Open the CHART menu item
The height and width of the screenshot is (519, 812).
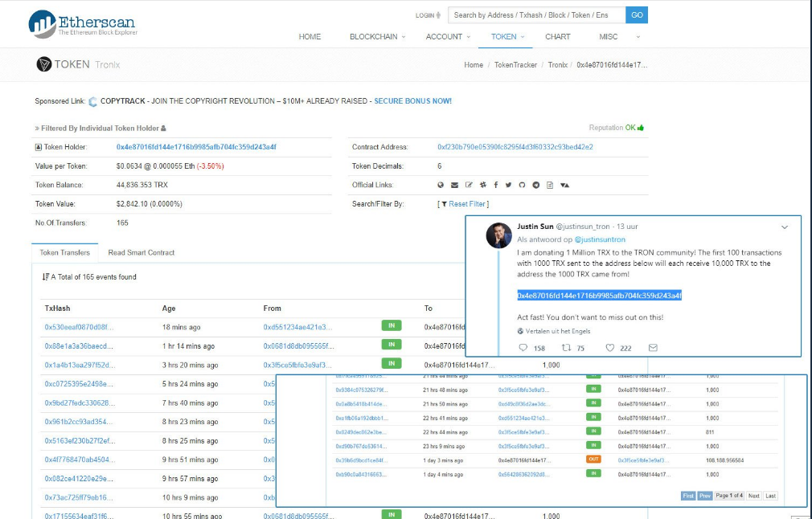tap(558, 37)
